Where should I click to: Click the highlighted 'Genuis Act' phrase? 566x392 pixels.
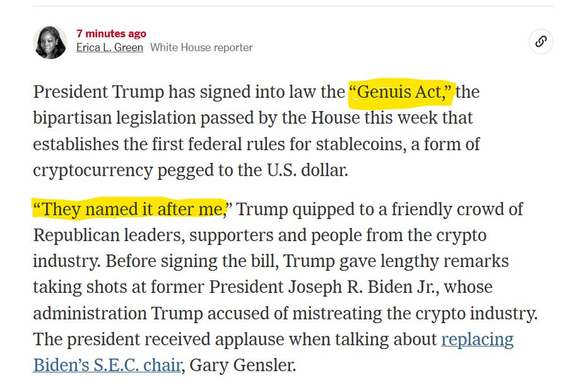tap(401, 92)
